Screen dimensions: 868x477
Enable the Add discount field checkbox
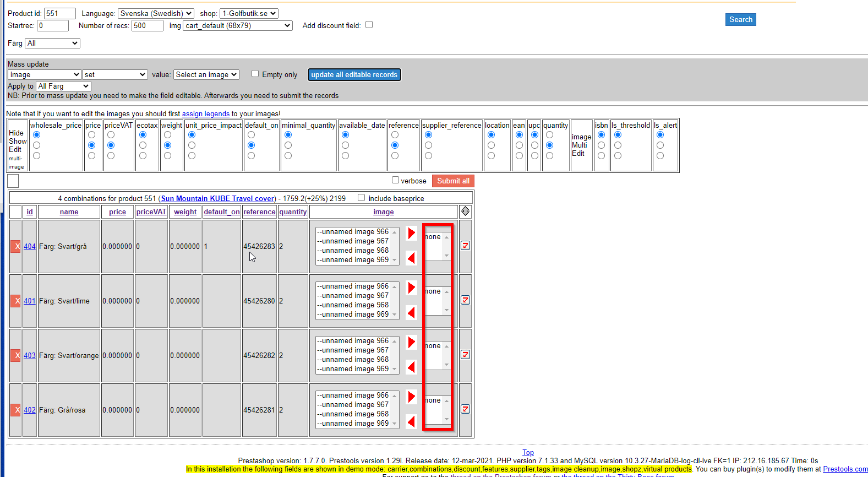pyautogui.click(x=369, y=25)
